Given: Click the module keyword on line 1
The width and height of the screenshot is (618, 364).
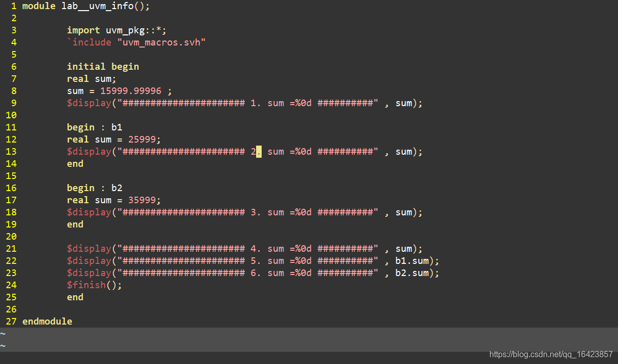Looking at the screenshot, I should [40, 6].
